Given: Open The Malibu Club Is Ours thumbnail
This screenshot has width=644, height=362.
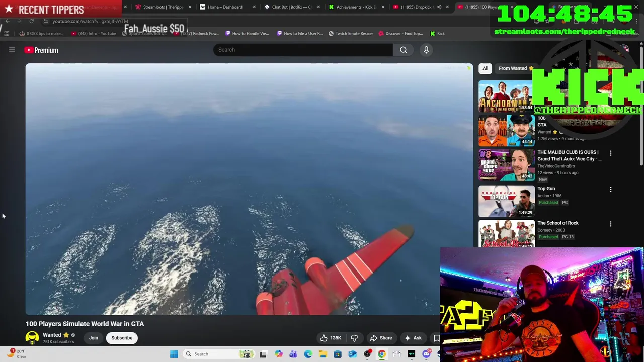Looking at the screenshot, I should point(506,165).
